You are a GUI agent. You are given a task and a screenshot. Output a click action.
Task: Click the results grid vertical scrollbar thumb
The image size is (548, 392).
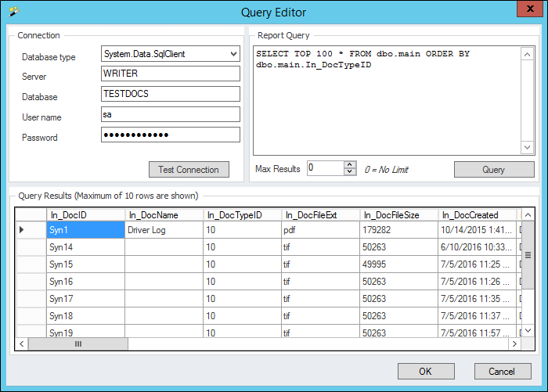(x=528, y=255)
